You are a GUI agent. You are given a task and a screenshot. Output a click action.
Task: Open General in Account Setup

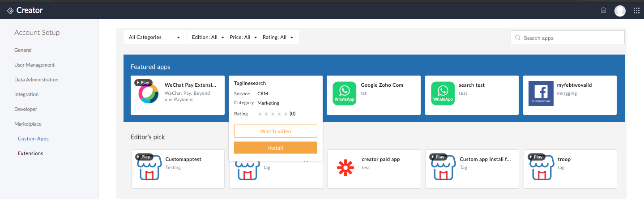pos(23,50)
